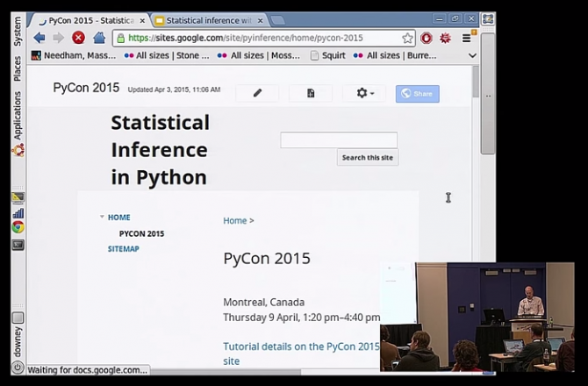Open the Applications menu in the panel
The width and height of the screenshot is (588, 386).
[18, 116]
